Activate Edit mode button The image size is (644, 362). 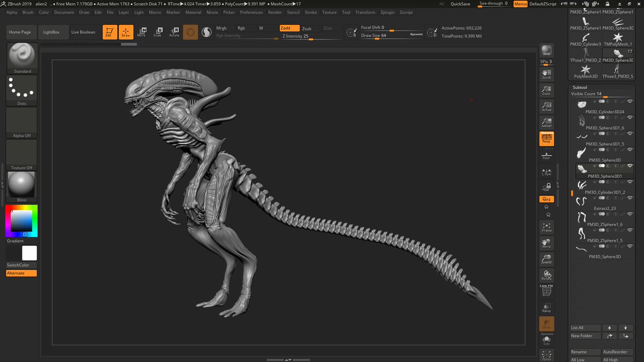(109, 32)
